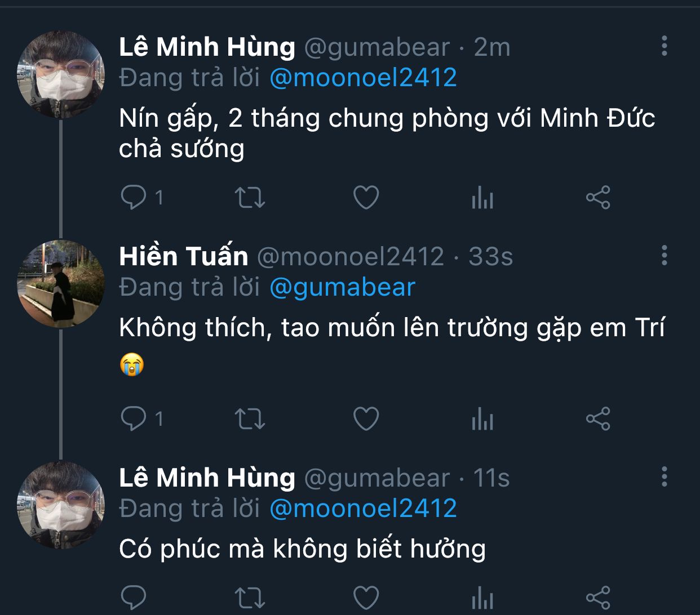
Task: Open @gumabear mention in Hiền Tuấn's reply
Action: tap(342, 287)
